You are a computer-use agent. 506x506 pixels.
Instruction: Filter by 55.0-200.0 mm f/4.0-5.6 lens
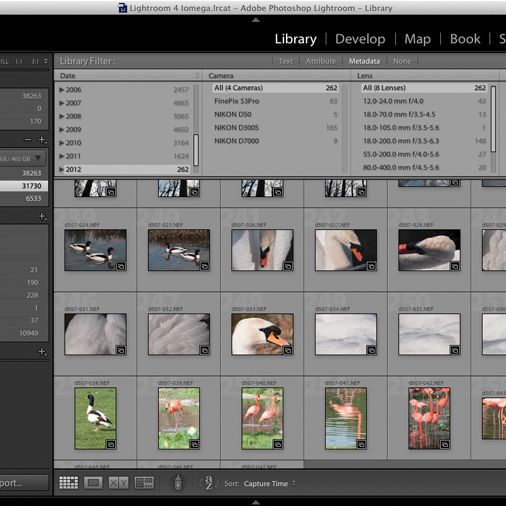(x=424, y=154)
